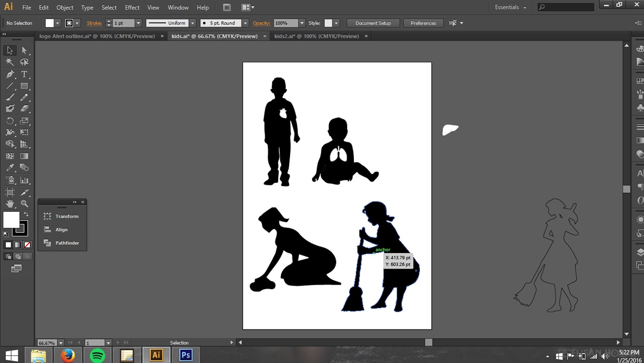
Task: Select the Gradient tool
Action: click(x=25, y=156)
